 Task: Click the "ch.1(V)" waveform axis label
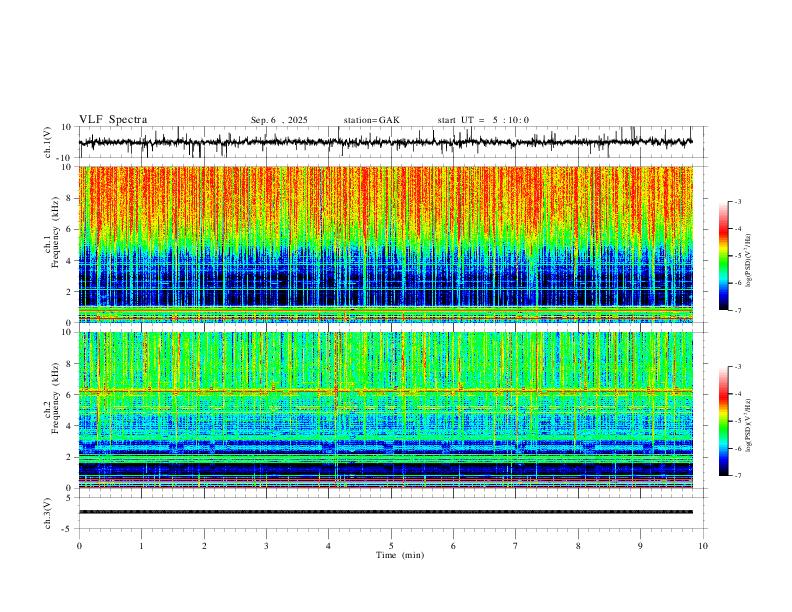(x=48, y=142)
